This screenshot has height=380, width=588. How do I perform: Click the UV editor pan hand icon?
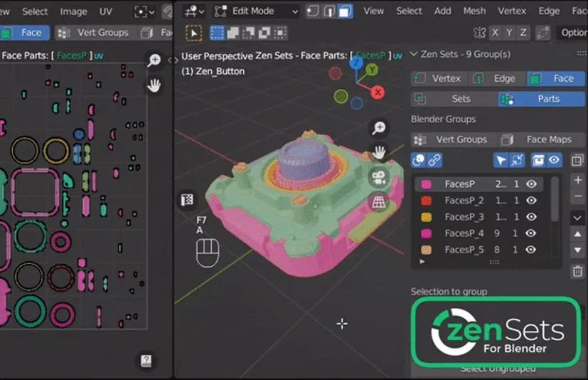click(154, 85)
